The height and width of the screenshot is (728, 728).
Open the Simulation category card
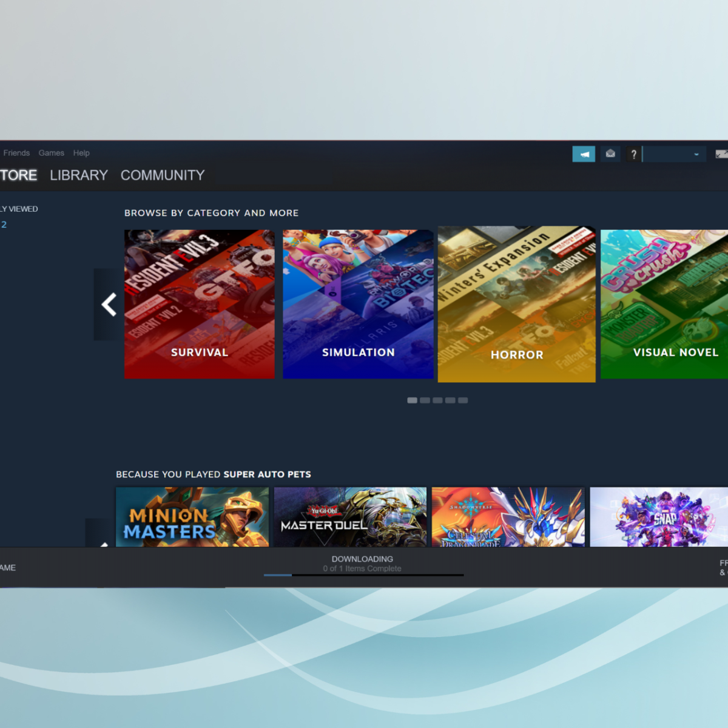coord(358,304)
